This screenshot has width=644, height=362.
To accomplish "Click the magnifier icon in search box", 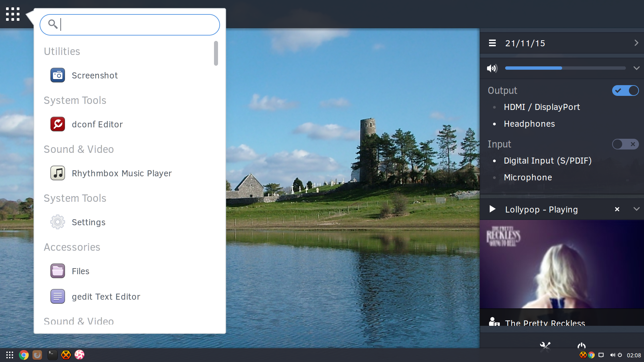I will (53, 24).
